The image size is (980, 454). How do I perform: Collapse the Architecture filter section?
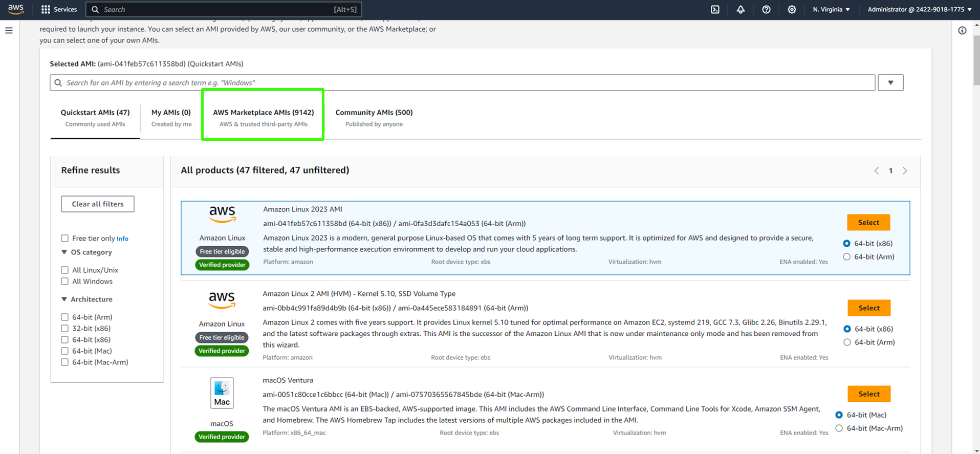tap(64, 299)
